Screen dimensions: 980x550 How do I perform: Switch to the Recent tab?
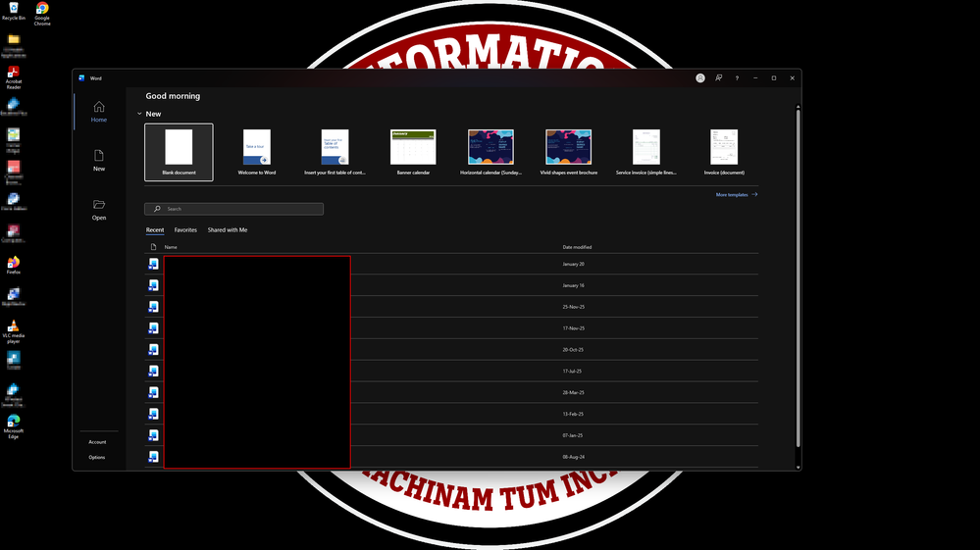click(155, 229)
